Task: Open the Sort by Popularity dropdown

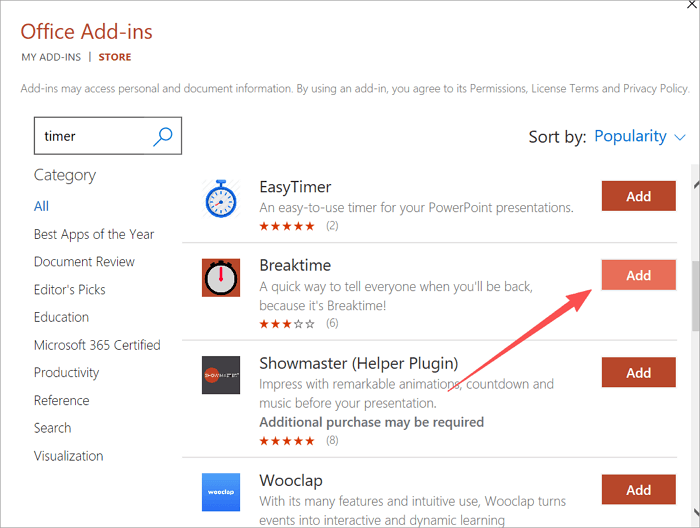Action: (x=640, y=136)
